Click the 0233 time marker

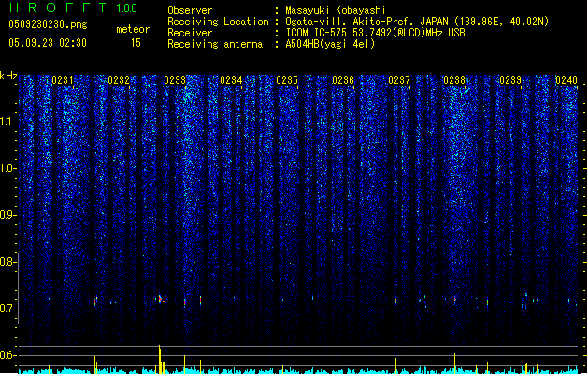click(x=175, y=80)
